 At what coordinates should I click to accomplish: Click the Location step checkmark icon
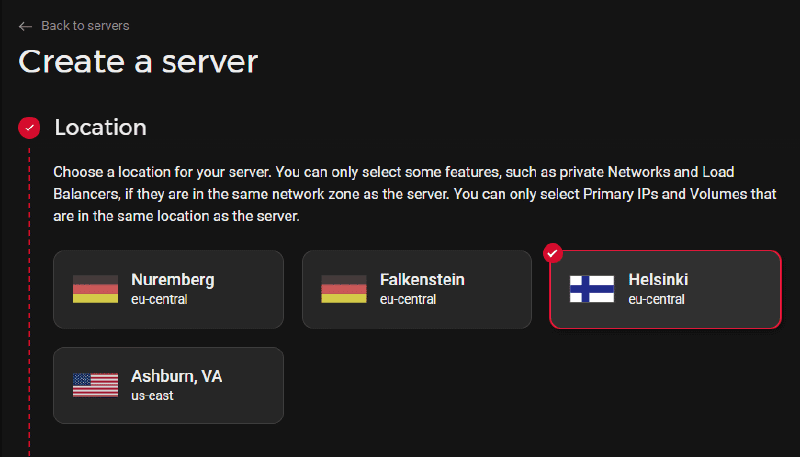[29, 128]
